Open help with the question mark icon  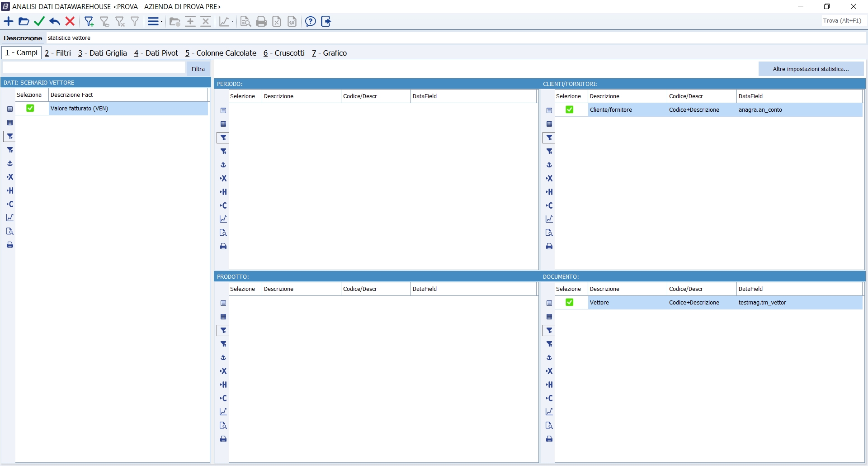coord(311,21)
